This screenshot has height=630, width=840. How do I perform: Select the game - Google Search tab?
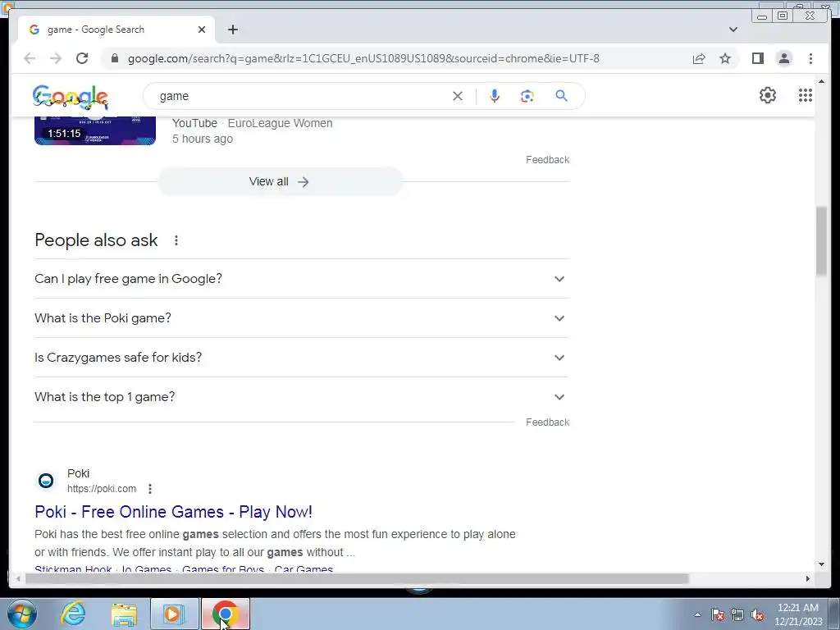click(116, 30)
